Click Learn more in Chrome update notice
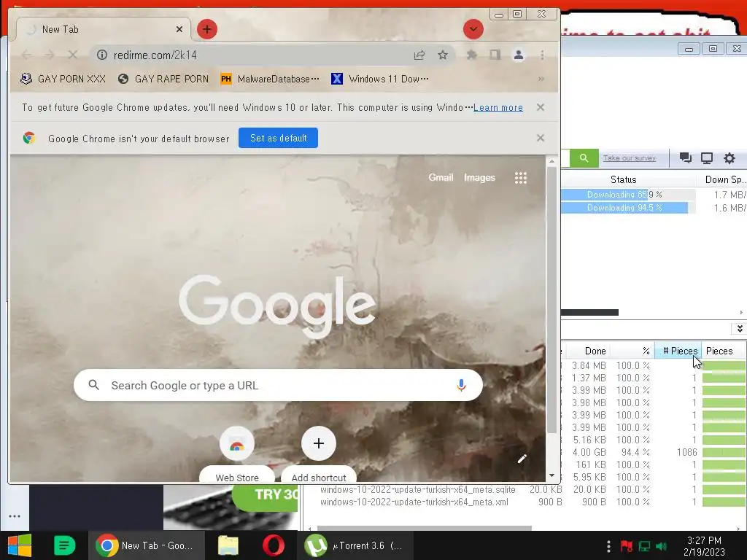This screenshot has width=747, height=560. coord(498,108)
